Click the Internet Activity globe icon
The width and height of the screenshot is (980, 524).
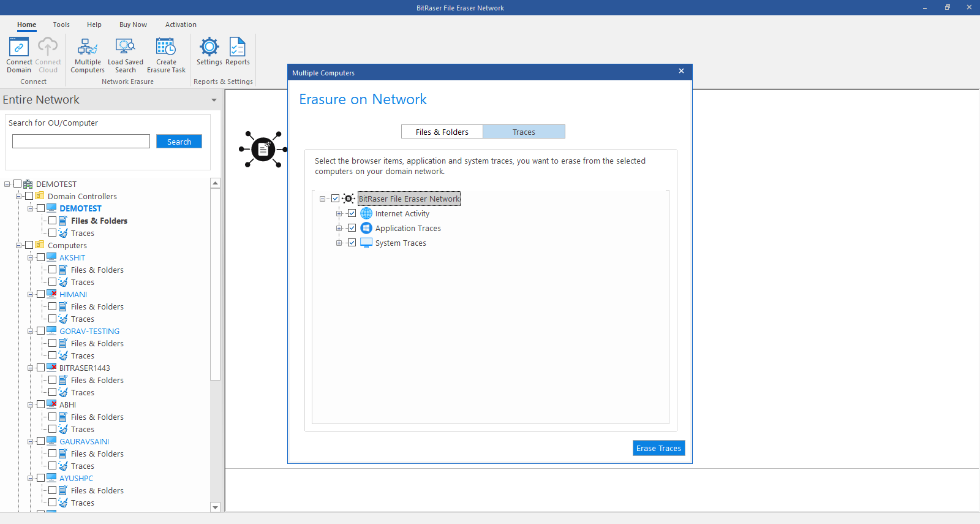click(x=366, y=213)
